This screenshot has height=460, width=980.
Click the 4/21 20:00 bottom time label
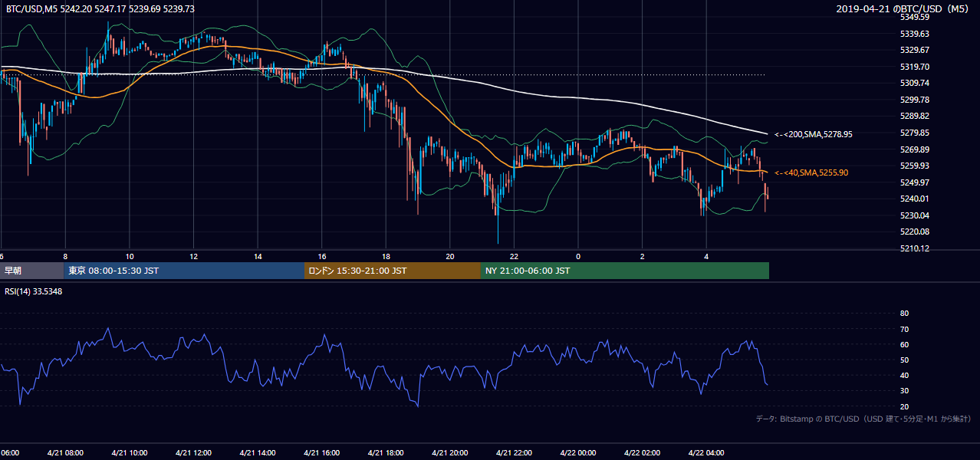click(450, 453)
